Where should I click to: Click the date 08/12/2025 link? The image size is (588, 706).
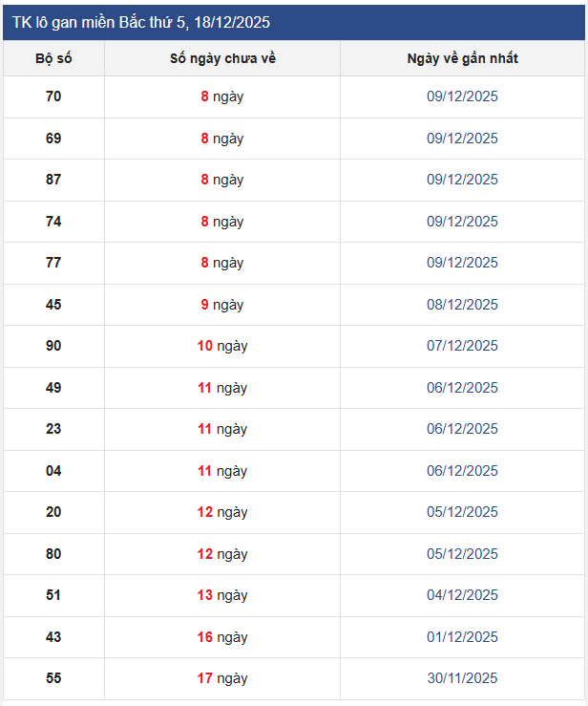462,305
